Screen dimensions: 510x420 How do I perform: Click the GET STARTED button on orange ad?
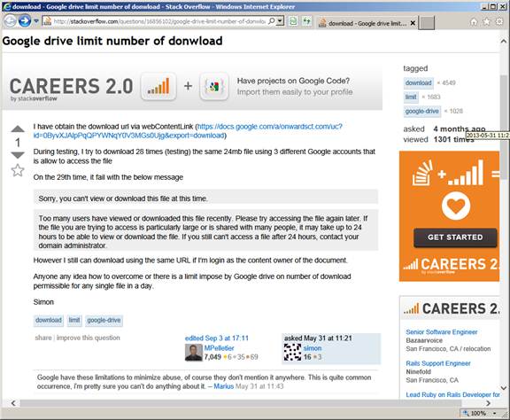(x=455, y=237)
